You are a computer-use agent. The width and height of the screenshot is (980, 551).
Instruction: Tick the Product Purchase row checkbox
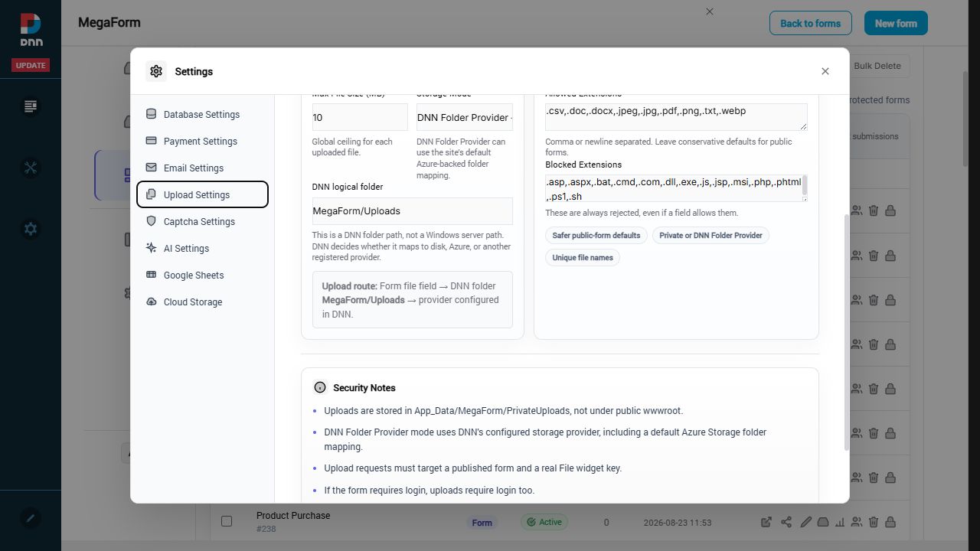click(227, 521)
